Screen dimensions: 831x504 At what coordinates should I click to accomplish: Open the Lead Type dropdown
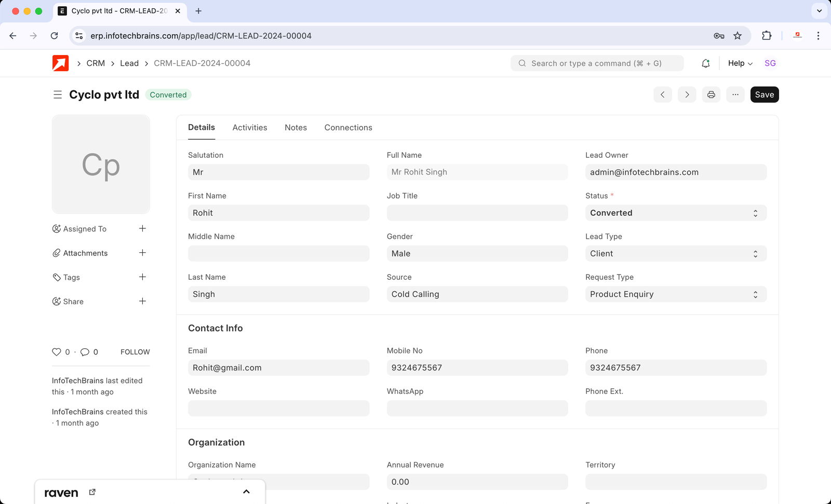pos(675,253)
